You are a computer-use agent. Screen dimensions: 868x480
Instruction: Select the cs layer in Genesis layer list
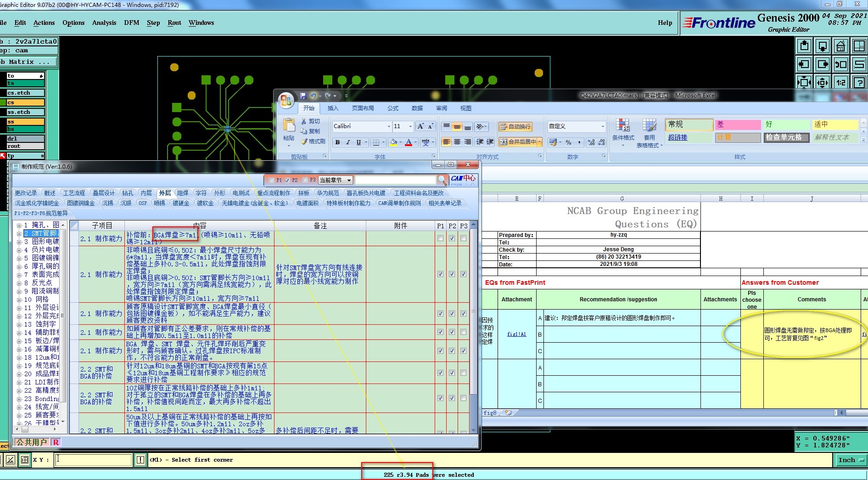26,102
